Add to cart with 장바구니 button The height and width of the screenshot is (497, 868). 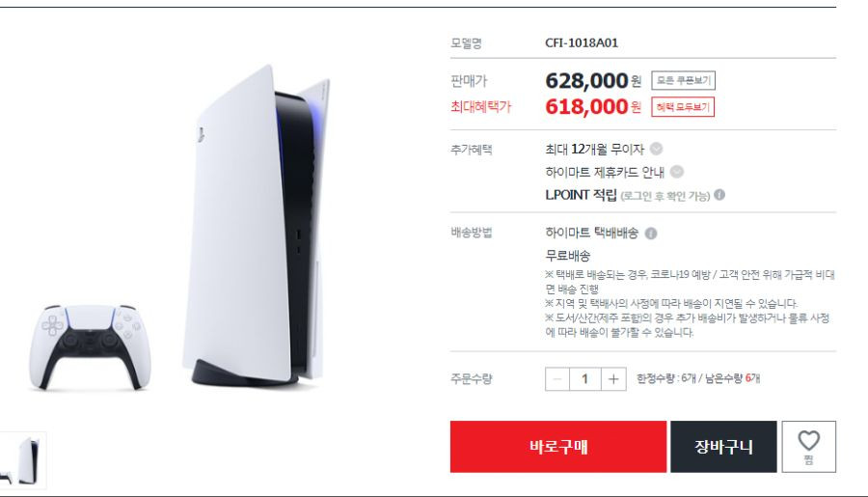723,447
